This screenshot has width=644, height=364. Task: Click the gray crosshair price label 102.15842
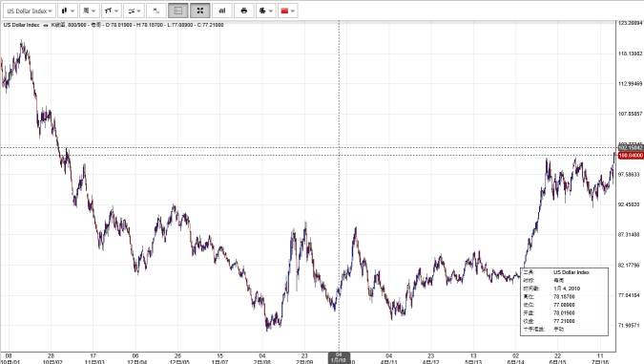tap(631, 148)
